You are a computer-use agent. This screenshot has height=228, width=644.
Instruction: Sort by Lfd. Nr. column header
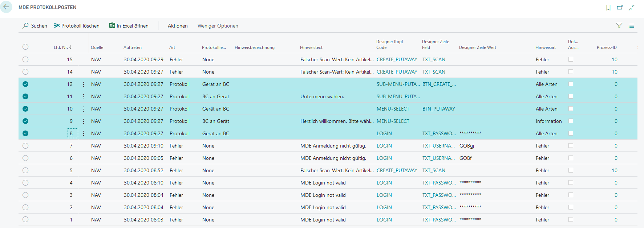[62, 47]
